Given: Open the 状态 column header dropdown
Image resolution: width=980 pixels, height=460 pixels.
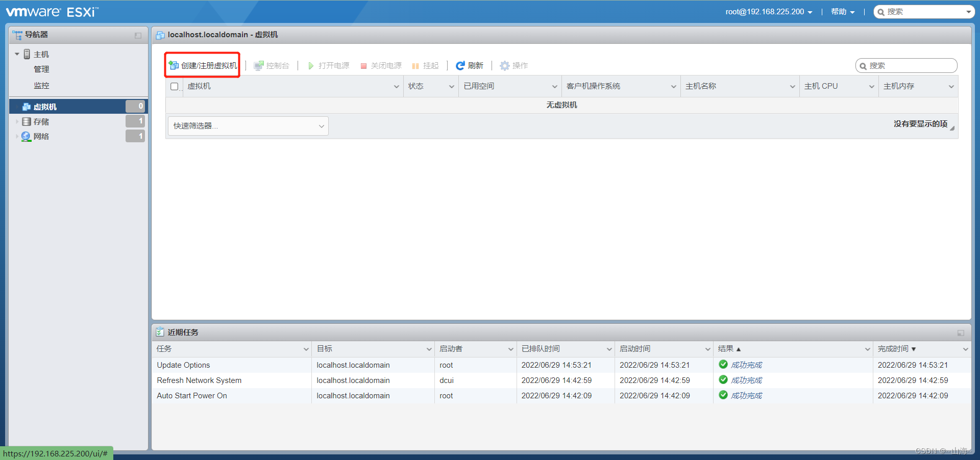Looking at the screenshot, I should tap(451, 87).
